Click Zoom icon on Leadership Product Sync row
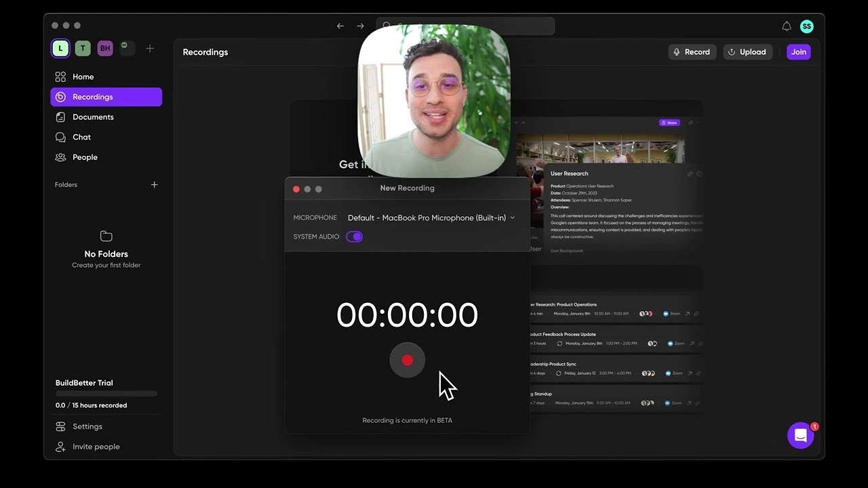The height and width of the screenshot is (488, 868). (668, 373)
